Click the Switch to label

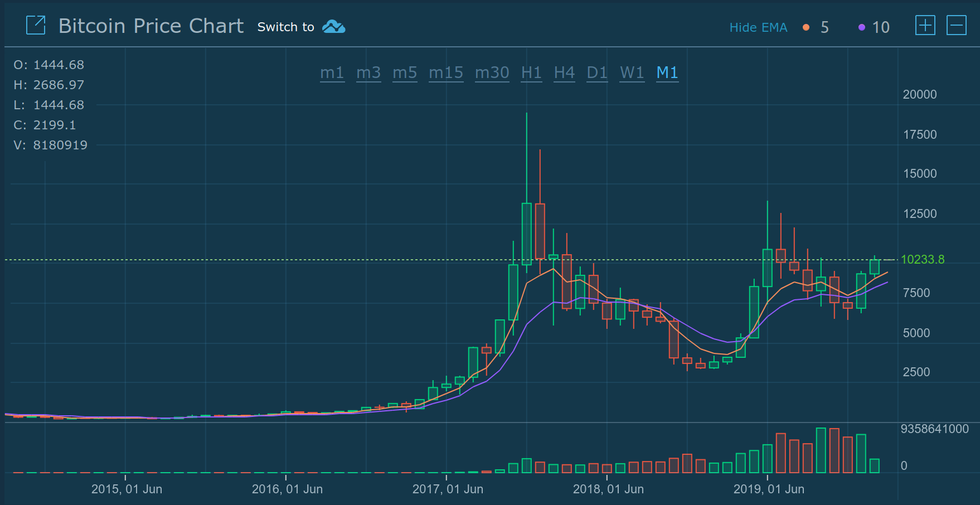[285, 27]
